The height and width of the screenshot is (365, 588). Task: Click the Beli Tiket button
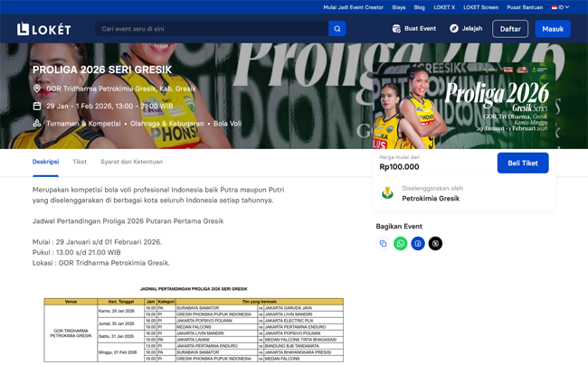[x=523, y=163]
